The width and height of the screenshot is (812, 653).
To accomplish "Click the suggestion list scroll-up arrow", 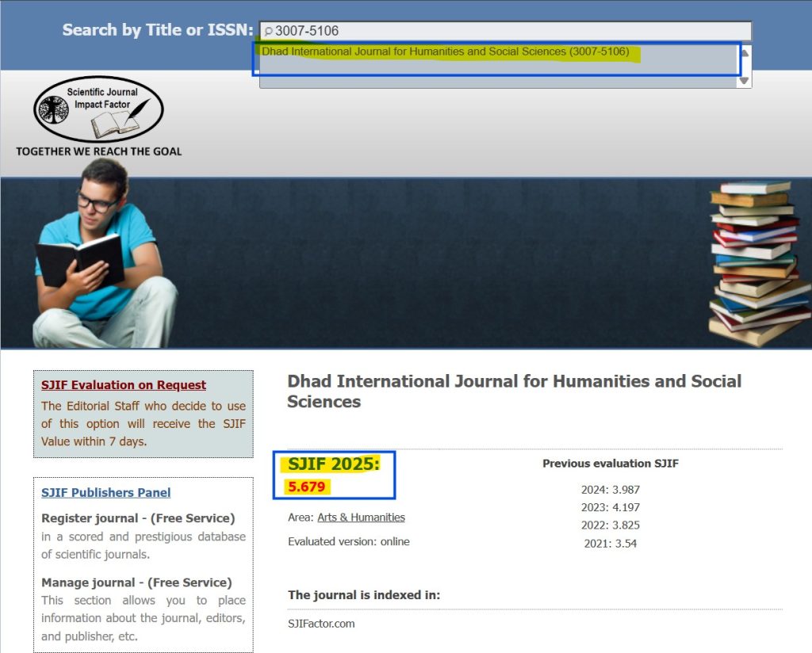I will coord(745,52).
